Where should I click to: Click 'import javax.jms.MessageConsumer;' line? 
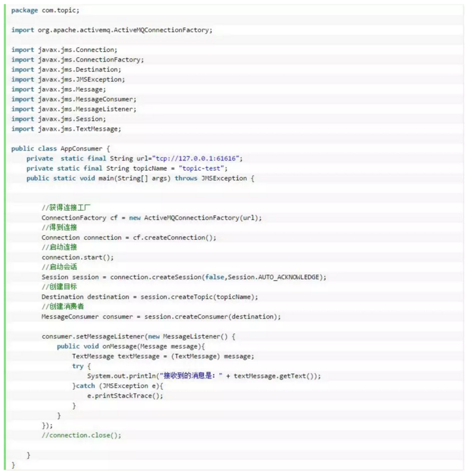pos(74,99)
